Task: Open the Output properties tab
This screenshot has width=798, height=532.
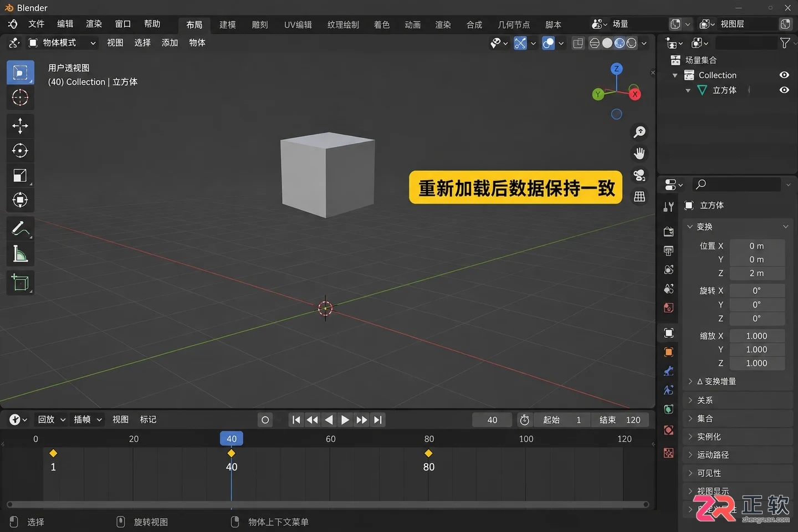Action: (x=669, y=250)
